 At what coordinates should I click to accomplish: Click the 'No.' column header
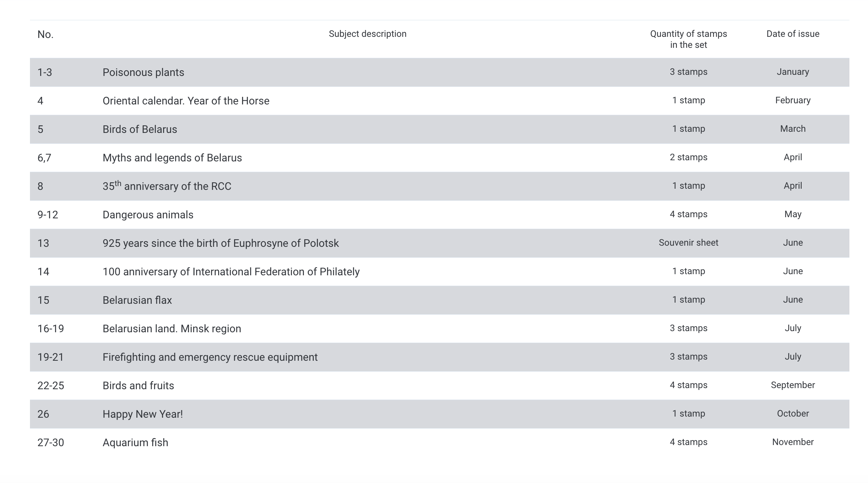(x=46, y=35)
